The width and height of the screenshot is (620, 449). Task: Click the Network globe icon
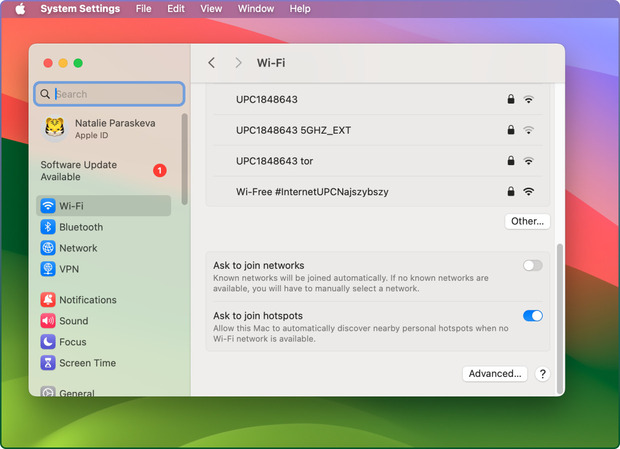(48, 248)
